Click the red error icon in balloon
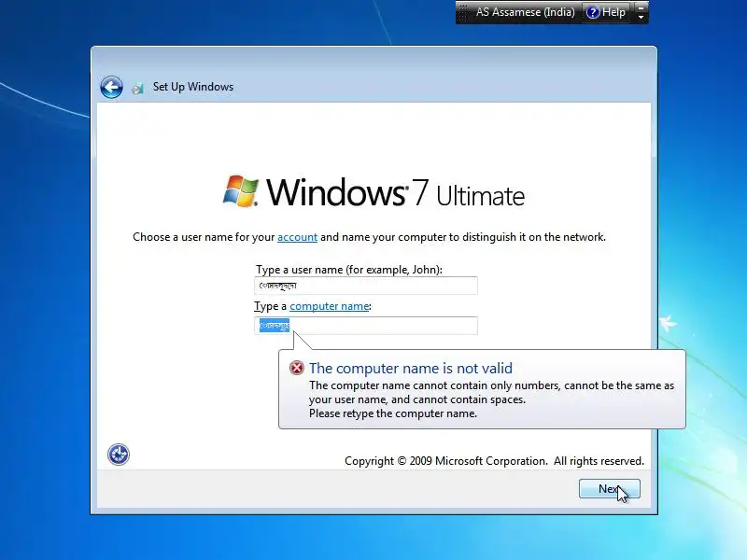Viewport: 747px width, 560px height. point(296,368)
